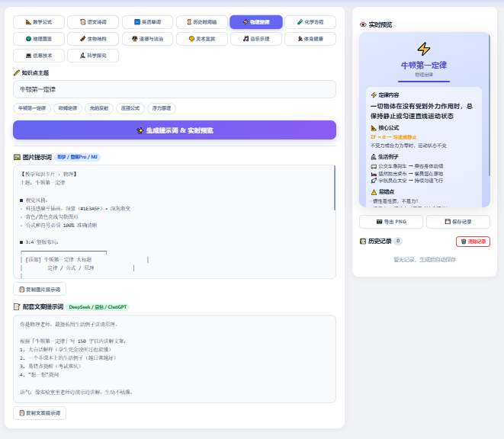This screenshot has height=439, width=504.
Task: Click the 牛顿第一定律 title in preview card
Action: tap(424, 66)
